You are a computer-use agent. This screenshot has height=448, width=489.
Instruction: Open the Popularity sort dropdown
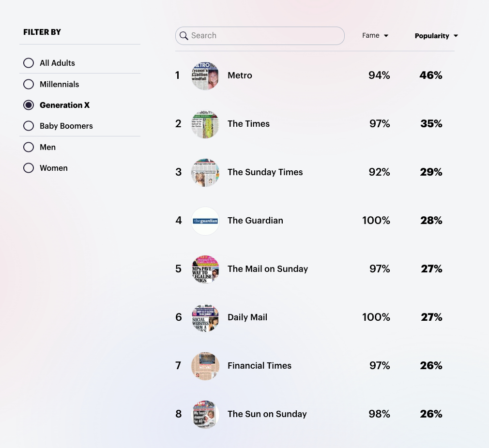click(x=456, y=36)
